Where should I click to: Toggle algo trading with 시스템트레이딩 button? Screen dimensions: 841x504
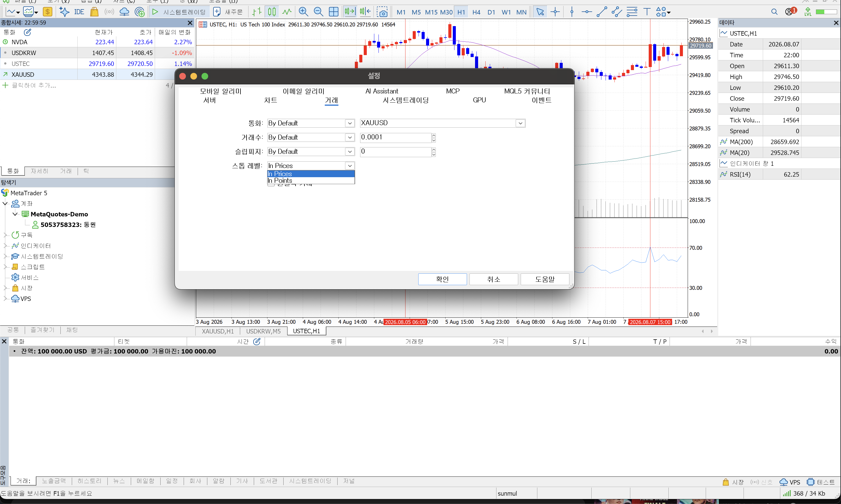(179, 12)
